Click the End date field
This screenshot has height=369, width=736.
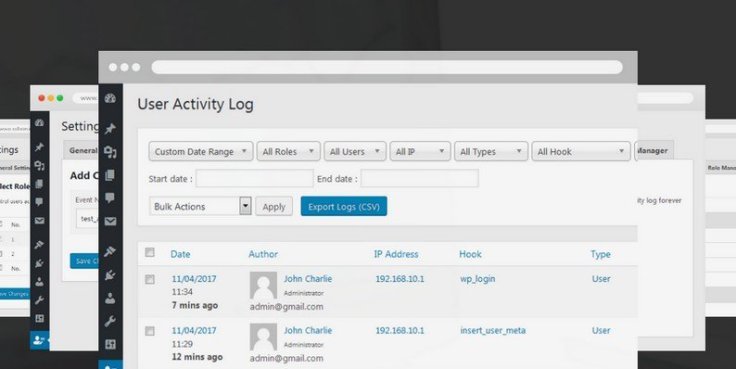pyautogui.click(x=420, y=178)
